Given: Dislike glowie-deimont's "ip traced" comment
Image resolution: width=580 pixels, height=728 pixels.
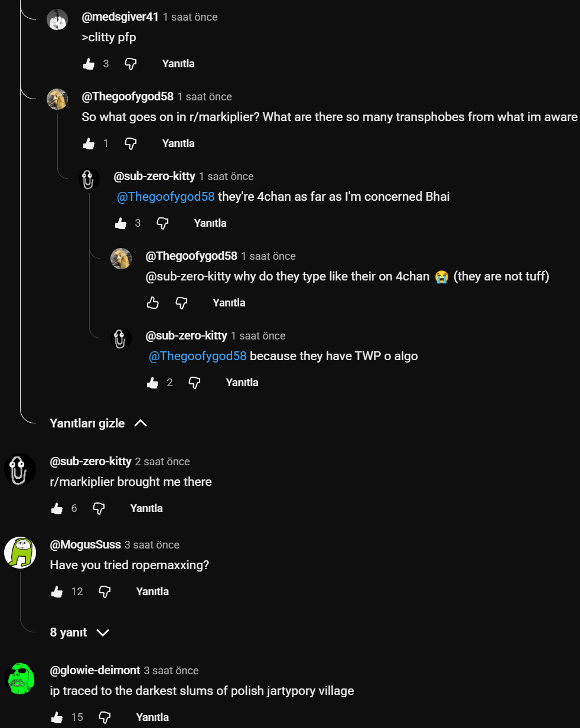Looking at the screenshot, I should 105,717.
